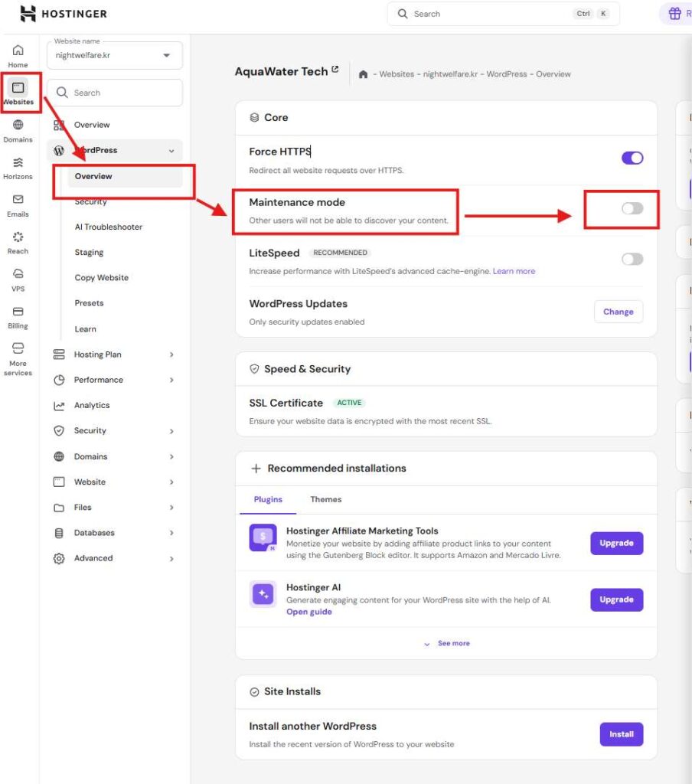Go to the Reach section icon
The height and width of the screenshot is (784, 692).
(18, 237)
